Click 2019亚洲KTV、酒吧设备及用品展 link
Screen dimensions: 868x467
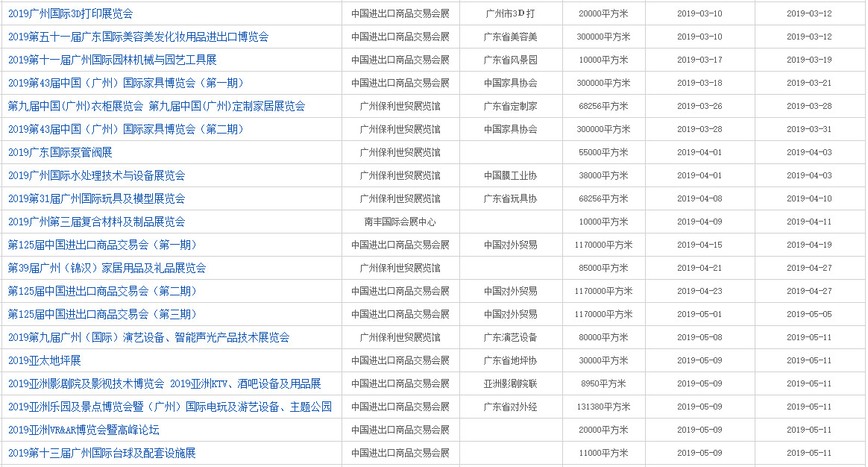tap(245, 384)
